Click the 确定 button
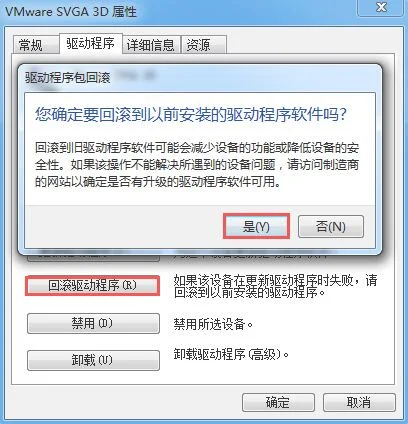The height and width of the screenshot is (424, 408). pyautogui.click(x=278, y=402)
